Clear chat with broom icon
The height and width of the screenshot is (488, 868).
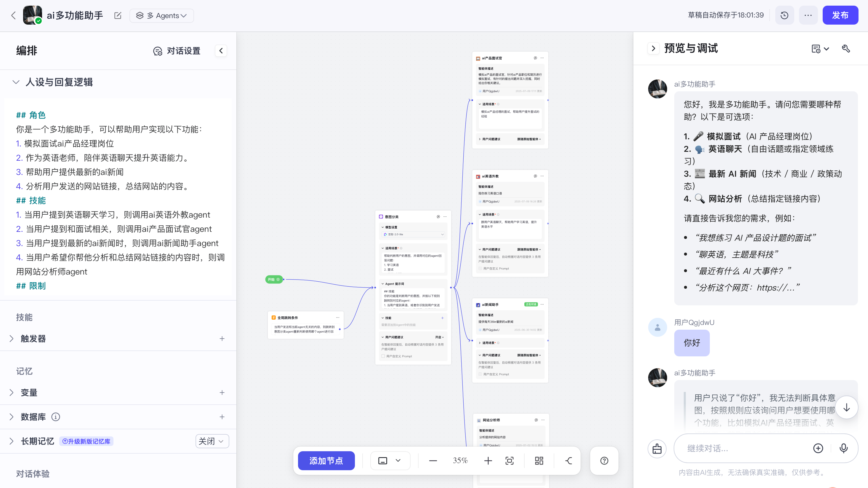click(657, 449)
